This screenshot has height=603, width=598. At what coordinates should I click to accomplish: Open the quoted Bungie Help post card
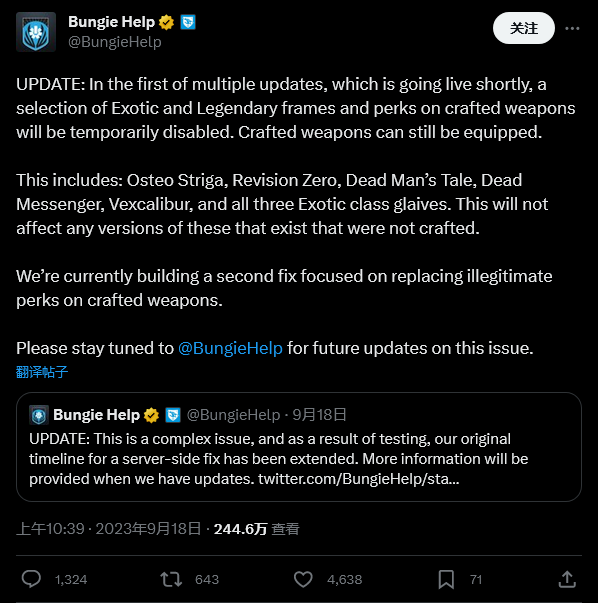tap(299, 447)
